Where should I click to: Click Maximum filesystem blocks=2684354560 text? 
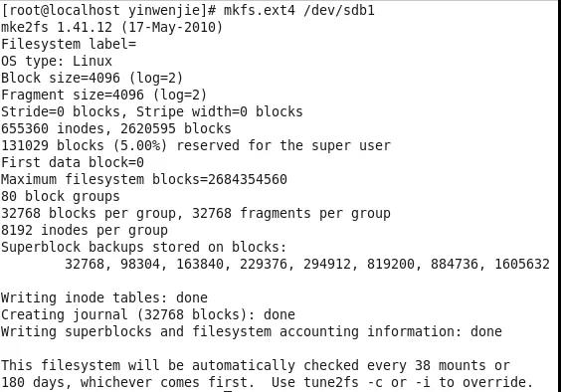pyautogui.click(x=144, y=179)
